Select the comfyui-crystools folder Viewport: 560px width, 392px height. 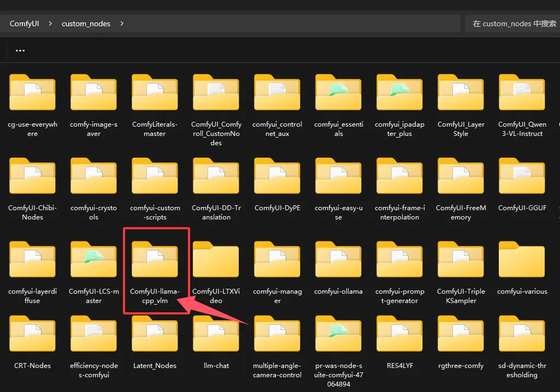pyautogui.click(x=93, y=176)
